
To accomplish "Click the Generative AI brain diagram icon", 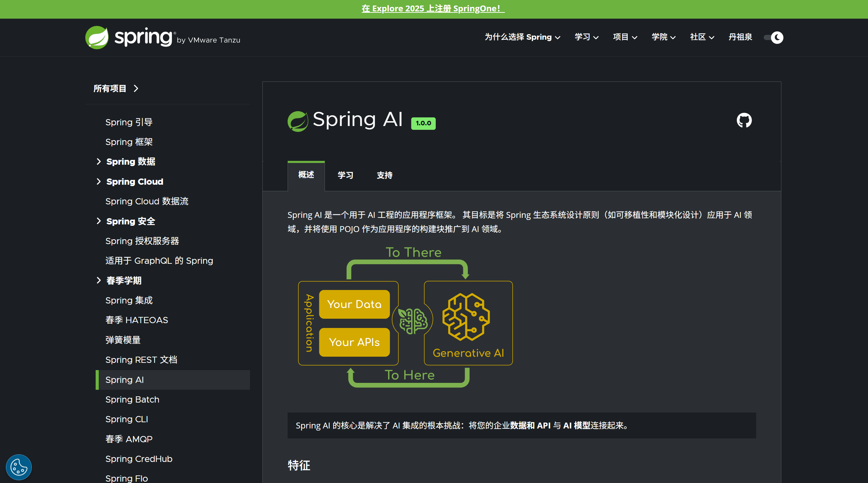I will 466,317.
